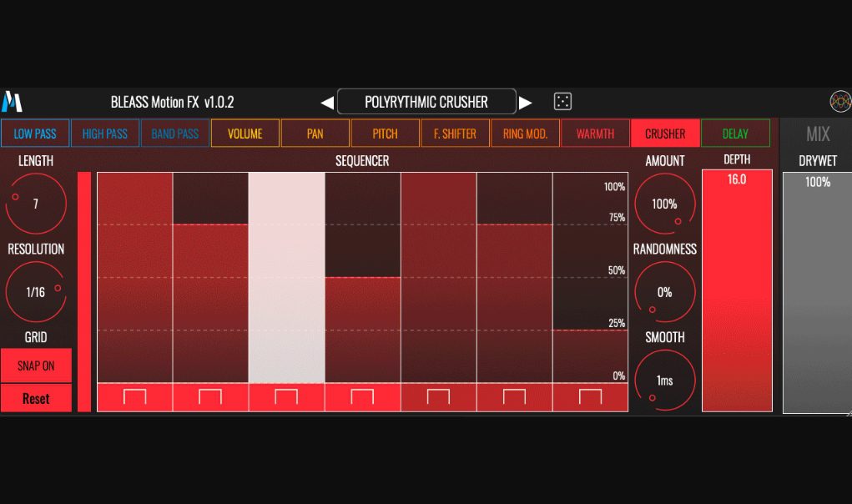Click the BLEASS logo icon

pos(12,102)
